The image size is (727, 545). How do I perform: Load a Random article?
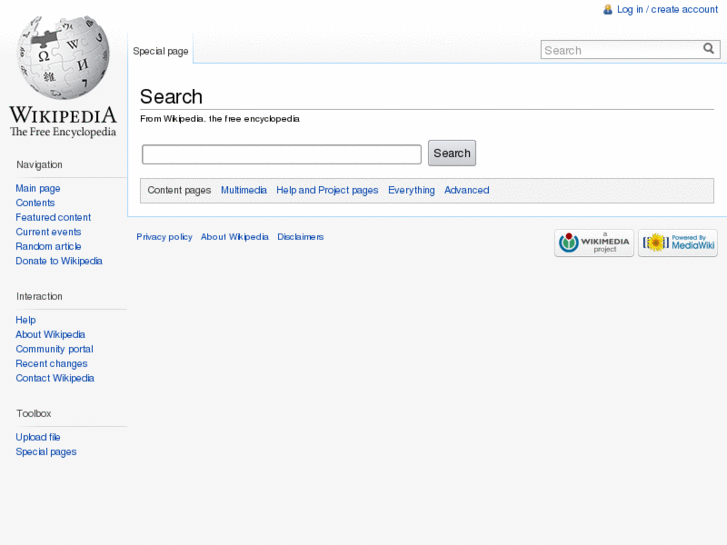coord(48,246)
